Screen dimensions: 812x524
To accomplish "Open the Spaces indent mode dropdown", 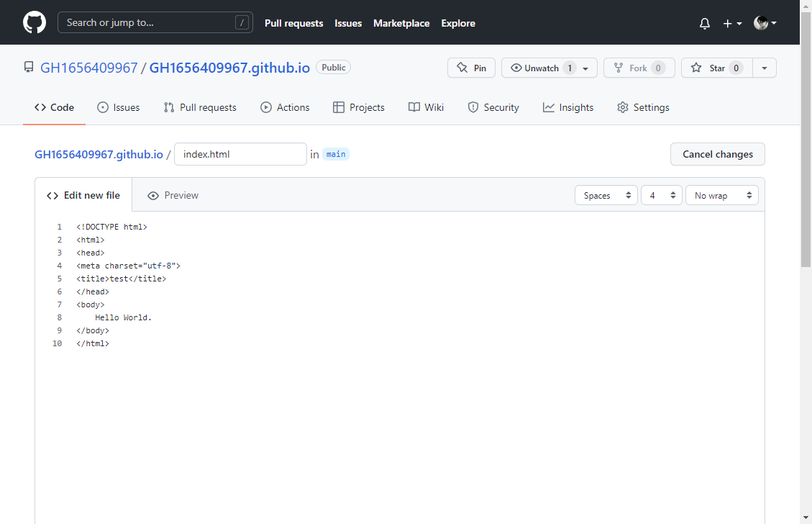I will [606, 195].
